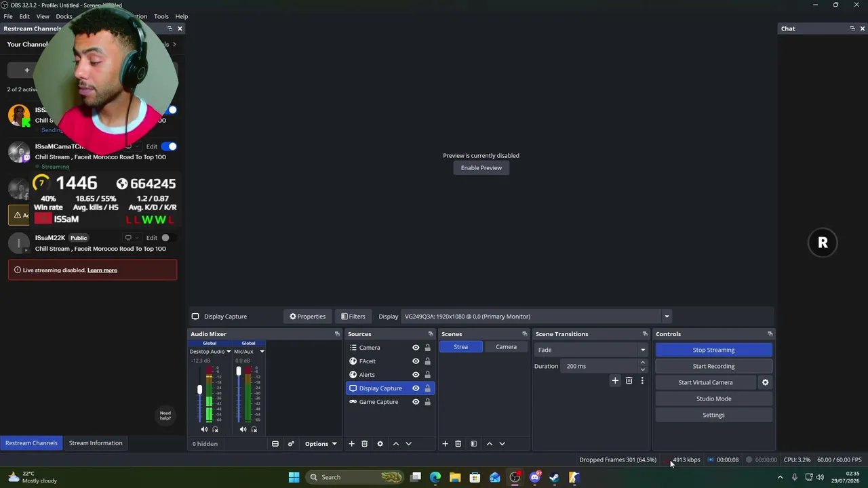The width and height of the screenshot is (868, 488).
Task: Open the View menu
Action: 43,16
